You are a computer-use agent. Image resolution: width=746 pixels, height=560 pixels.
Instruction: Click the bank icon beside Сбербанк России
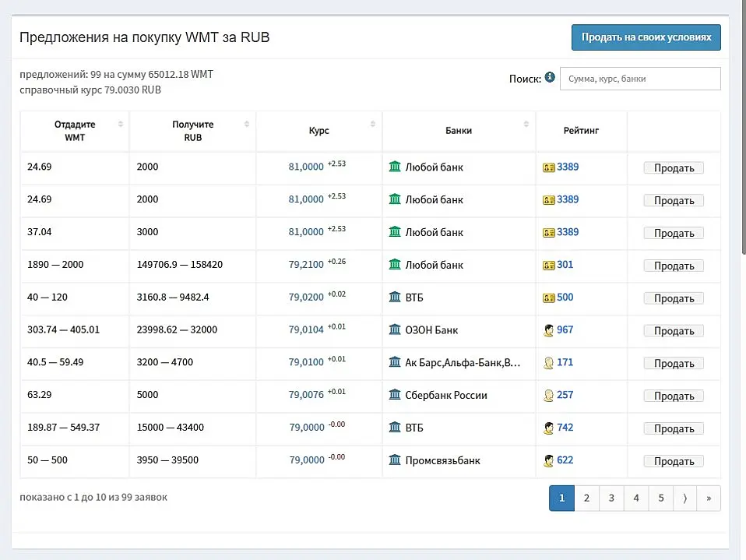tap(395, 394)
